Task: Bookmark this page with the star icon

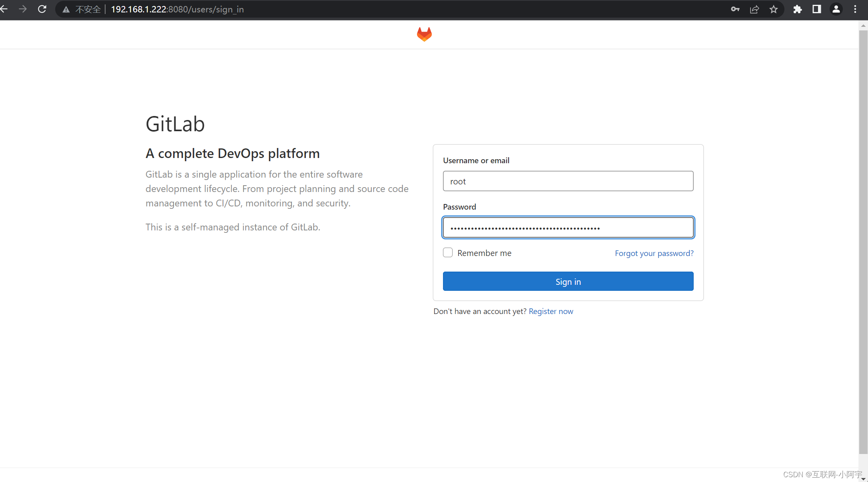Action: click(x=774, y=9)
